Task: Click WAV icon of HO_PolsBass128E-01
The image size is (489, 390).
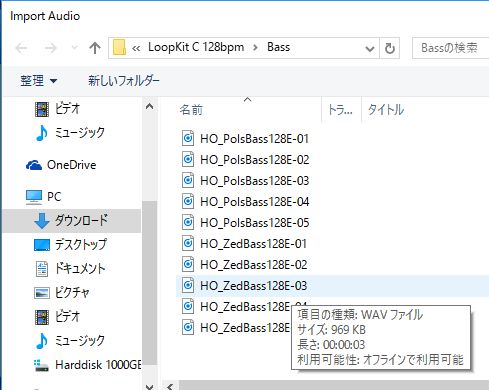Action: (x=188, y=138)
